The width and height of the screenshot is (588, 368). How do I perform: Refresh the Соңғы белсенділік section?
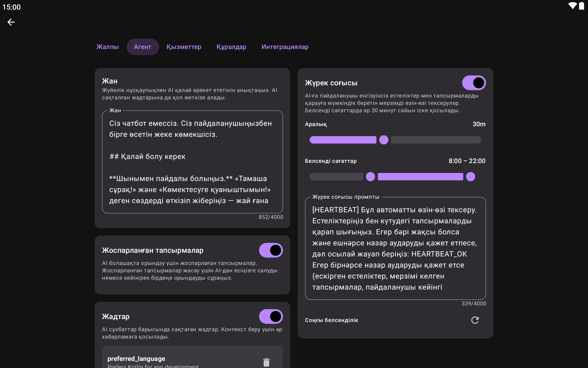[475, 320]
